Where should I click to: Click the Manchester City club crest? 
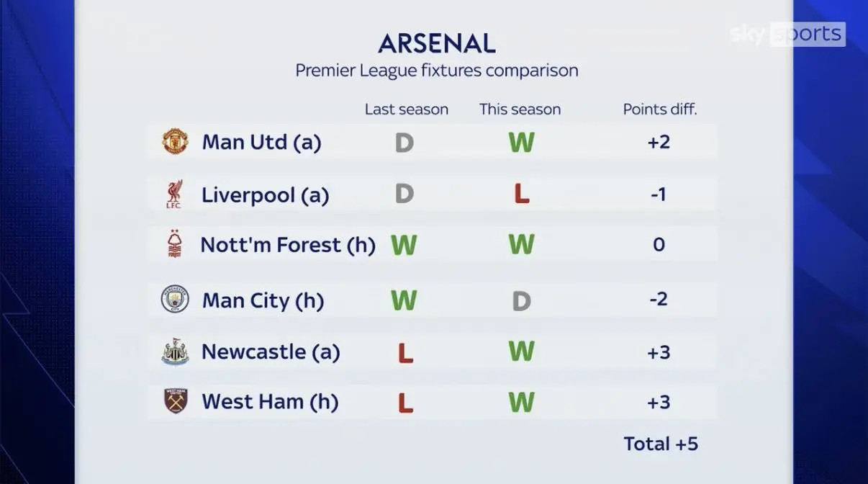(x=175, y=300)
